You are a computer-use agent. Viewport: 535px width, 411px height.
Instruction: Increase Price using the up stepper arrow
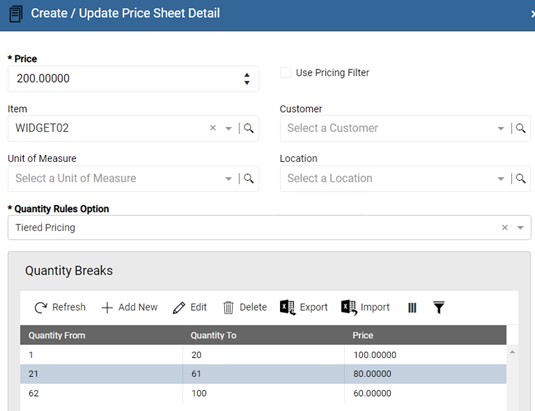point(247,75)
